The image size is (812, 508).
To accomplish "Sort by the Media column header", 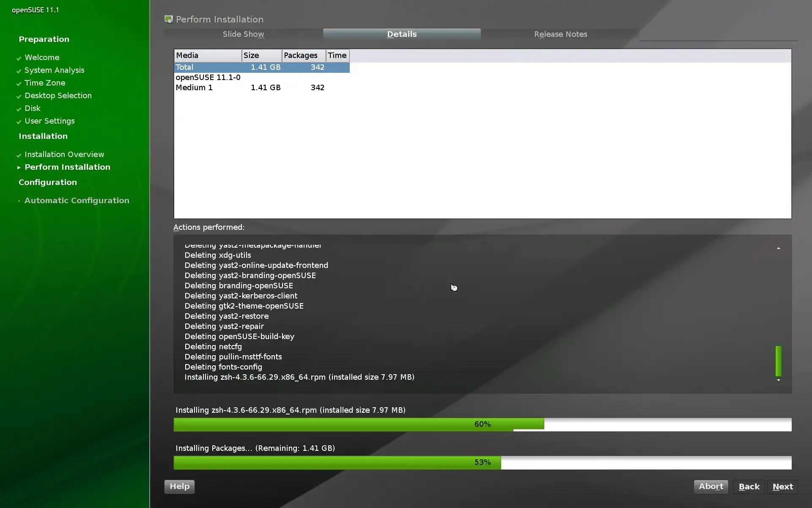I will [207, 55].
